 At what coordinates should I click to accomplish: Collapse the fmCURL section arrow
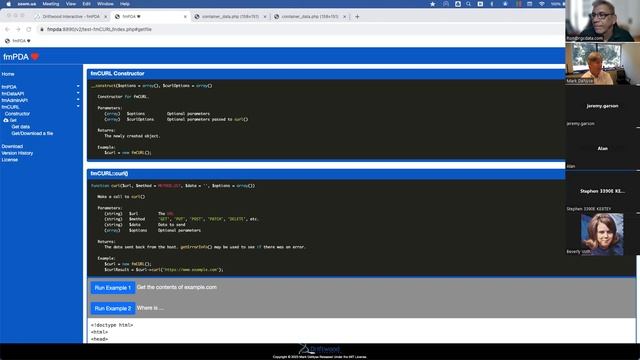(x=78, y=107)
